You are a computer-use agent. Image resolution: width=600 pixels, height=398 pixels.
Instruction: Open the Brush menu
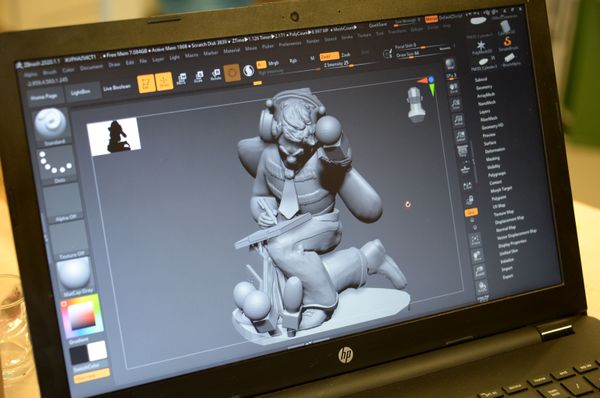coord(49,72)
